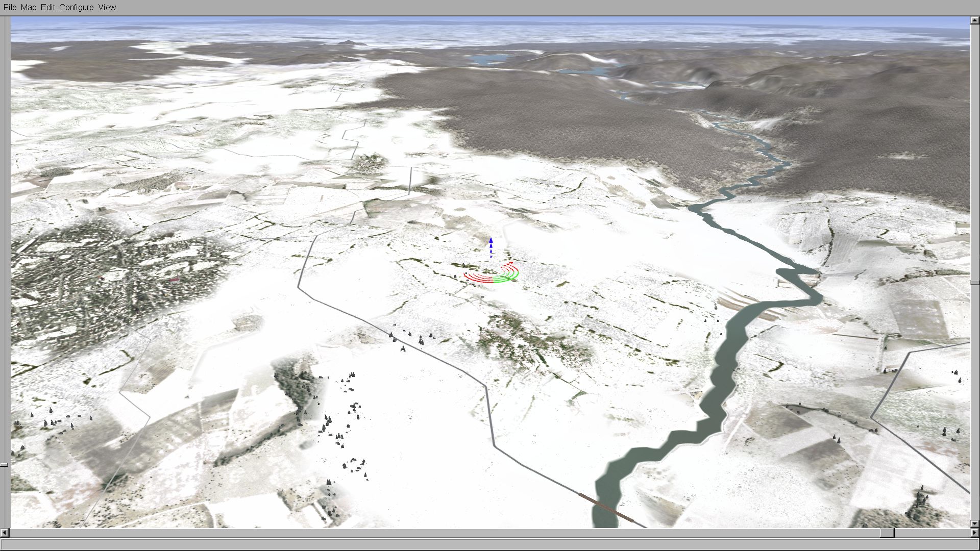This screenshot has width=980, height=551.
Task: Click the right vertical scrollbar thumb
Action: click(974, 282)
